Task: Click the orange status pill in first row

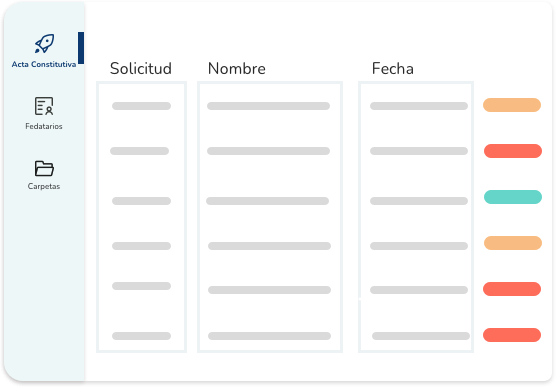Action: click(512, 105)
